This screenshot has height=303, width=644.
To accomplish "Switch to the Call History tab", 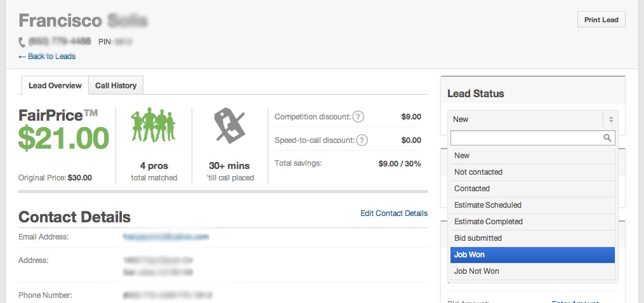I will [x=116, y=86].
